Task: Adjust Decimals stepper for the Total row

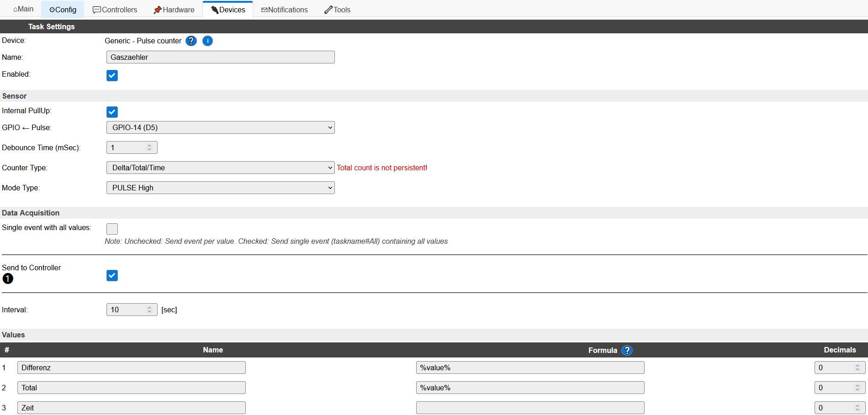Action: tap(857, 388)
